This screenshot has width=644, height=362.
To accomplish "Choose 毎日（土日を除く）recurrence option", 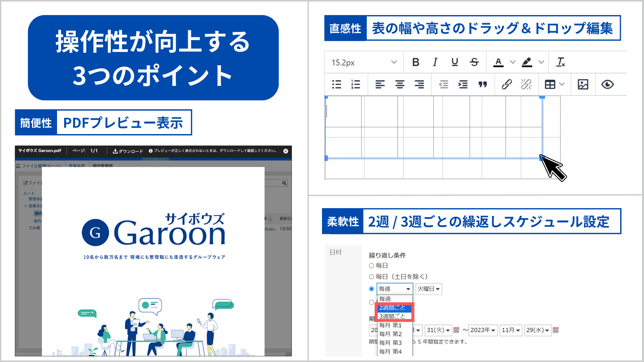I will click(371, 277).
